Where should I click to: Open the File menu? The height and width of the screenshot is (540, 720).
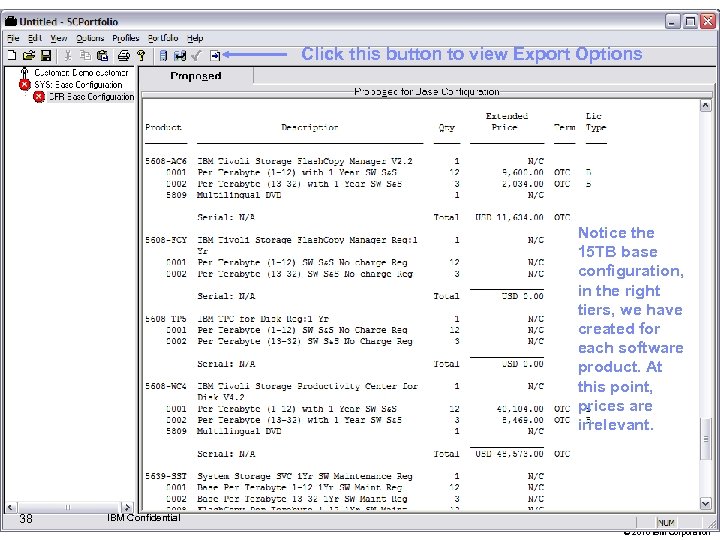[x=13, y=38]
